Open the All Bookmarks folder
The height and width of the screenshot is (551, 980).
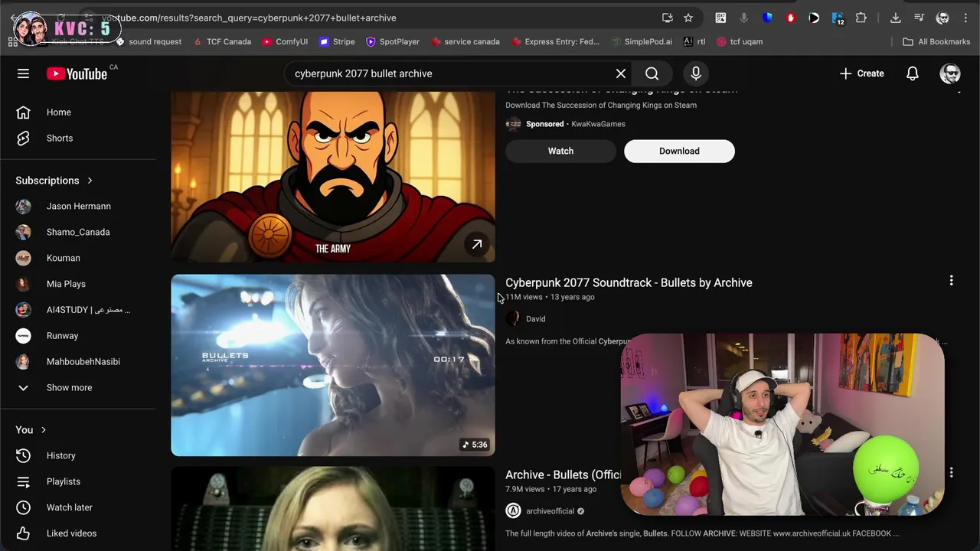[936, 42]
